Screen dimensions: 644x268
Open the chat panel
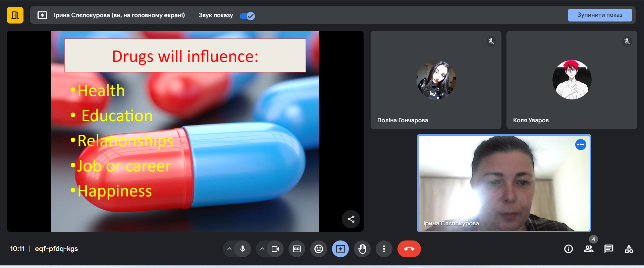(x=609, y=249)
